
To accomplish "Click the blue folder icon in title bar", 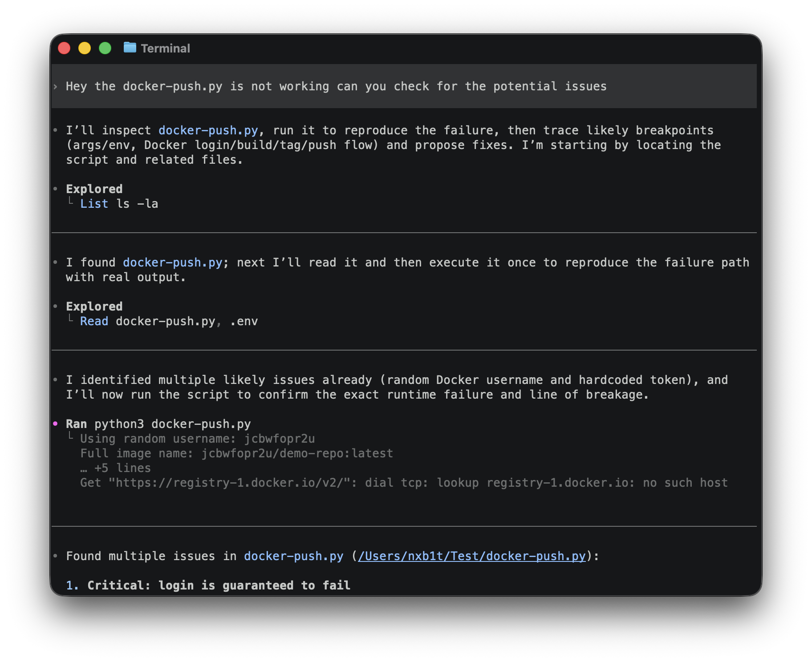I will (130, 48).
